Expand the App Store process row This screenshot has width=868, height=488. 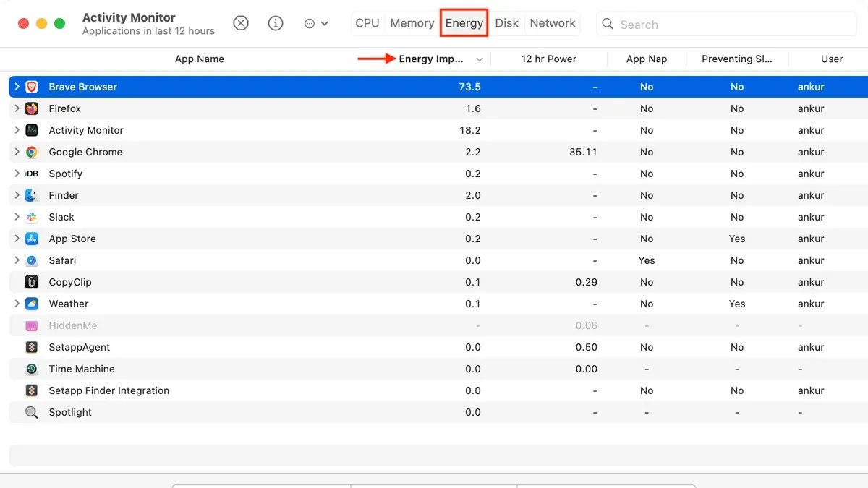[x=17, y=239]
